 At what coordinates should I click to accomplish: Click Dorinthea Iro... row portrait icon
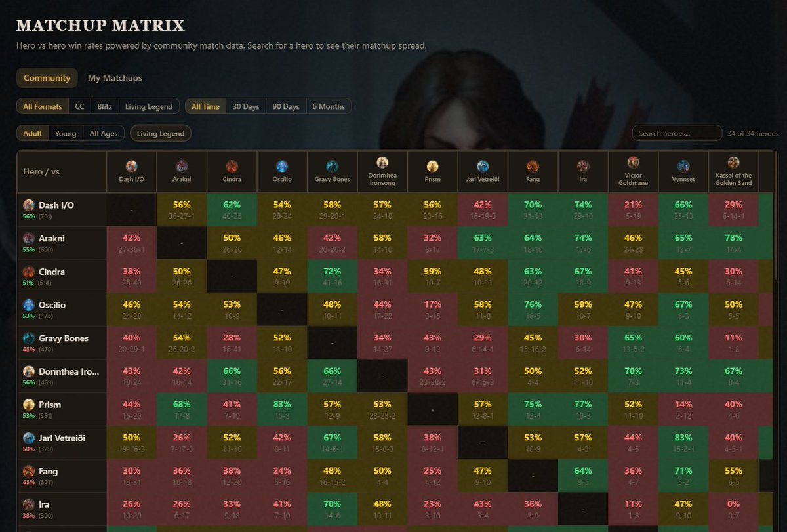pos(28,371)
